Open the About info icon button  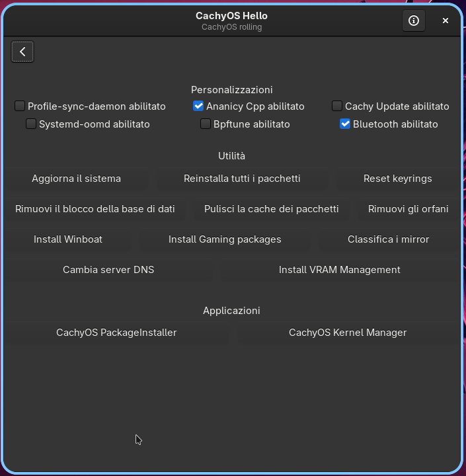coord(414,20)
